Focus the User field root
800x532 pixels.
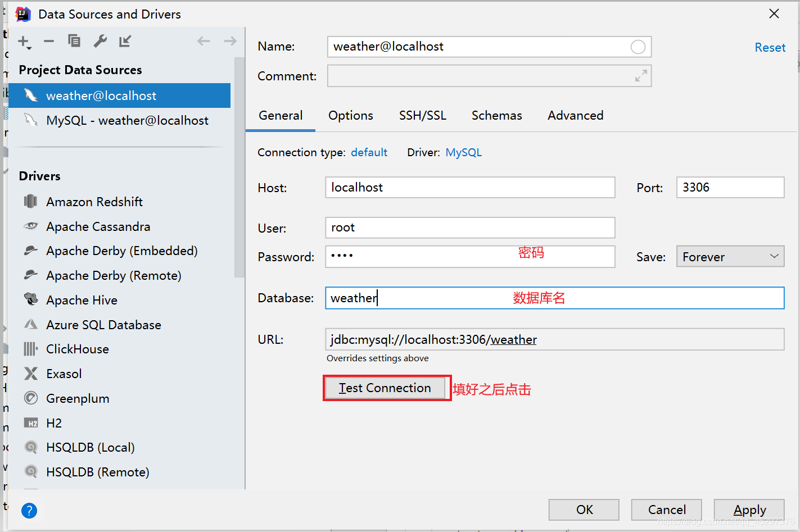tap(470, 228)
